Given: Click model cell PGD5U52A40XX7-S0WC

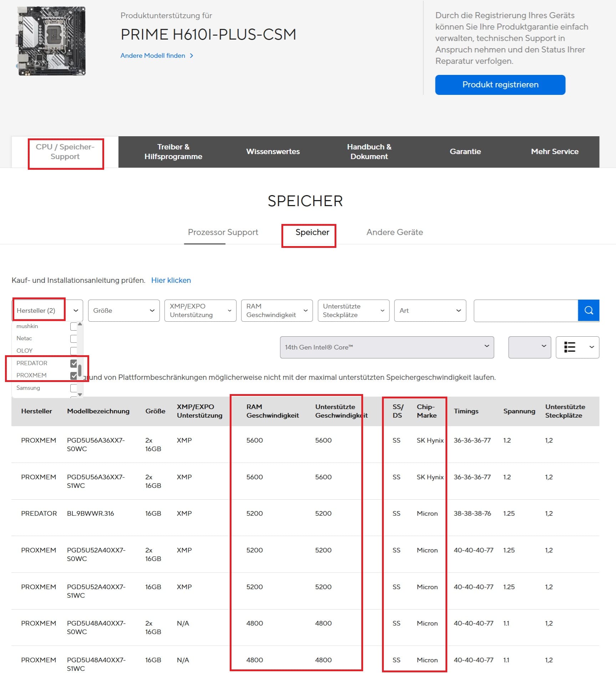Looking at the screenshot, I should (96, 555).
